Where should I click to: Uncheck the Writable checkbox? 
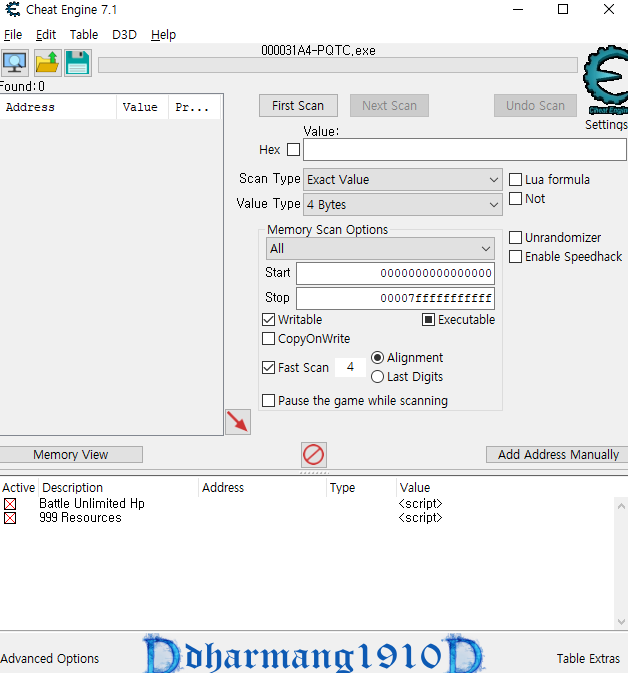tap(269, 319)
